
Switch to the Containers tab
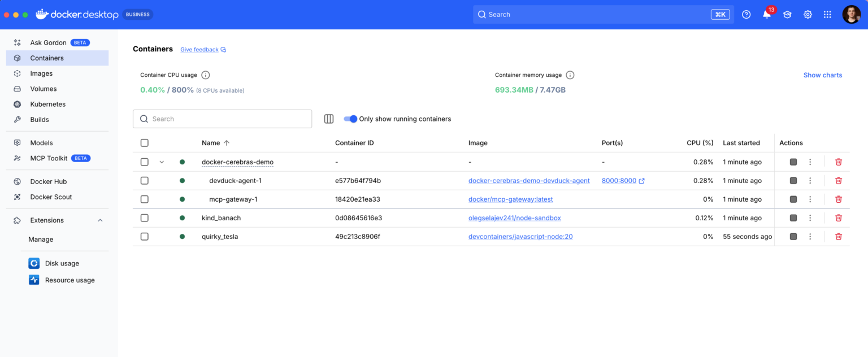pos(47,58)
